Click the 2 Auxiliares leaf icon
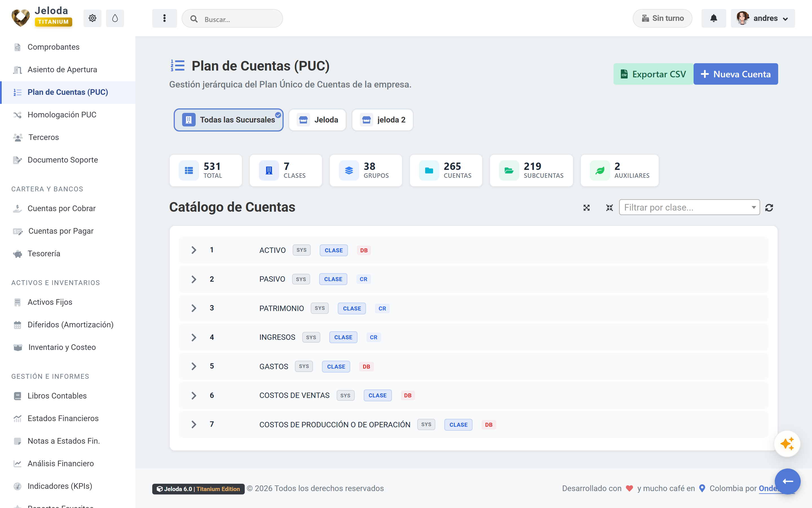 pyautogui.click(x=600, y=170)
